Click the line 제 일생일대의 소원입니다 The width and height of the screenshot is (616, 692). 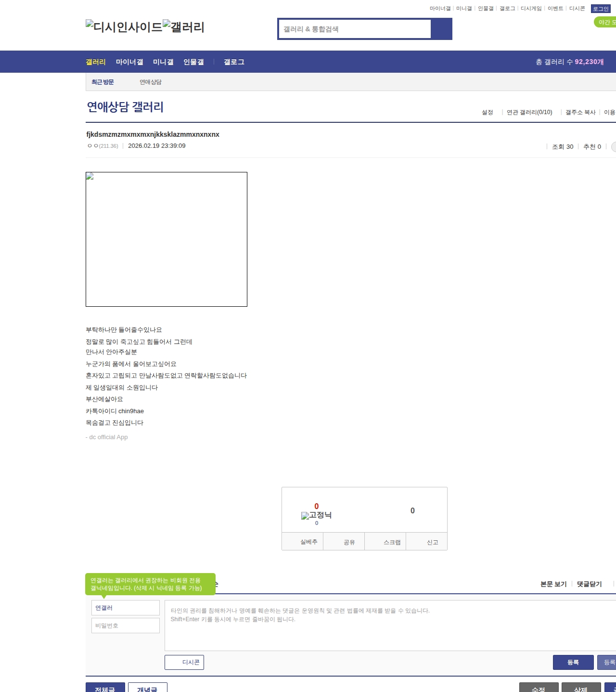point(122,388)
